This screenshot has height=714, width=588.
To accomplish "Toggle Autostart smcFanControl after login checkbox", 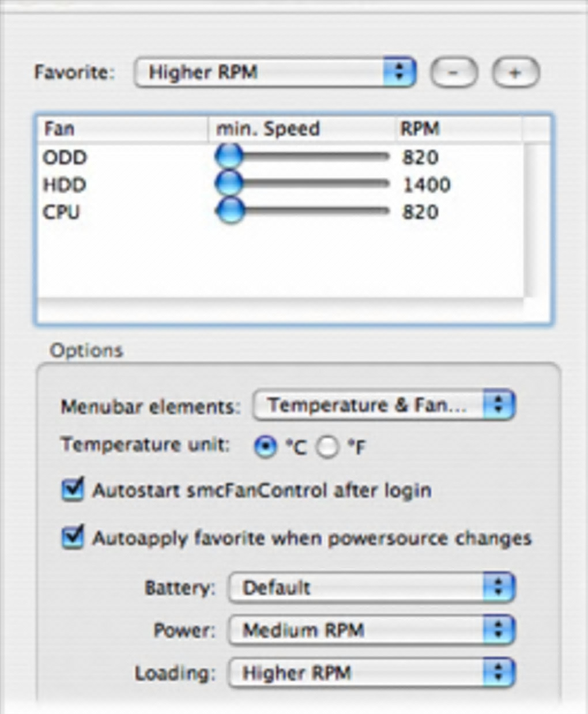I will 73,490.
